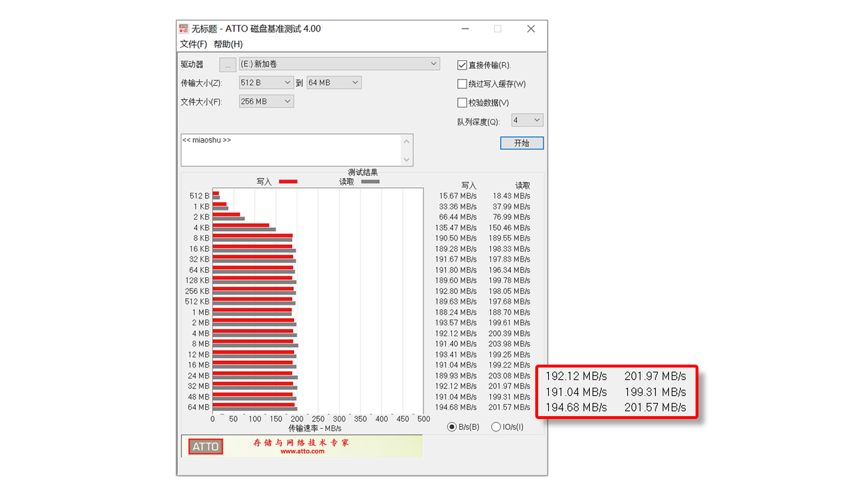
Task: Click the 文件大小(F): label
Action: click(201, 102)
